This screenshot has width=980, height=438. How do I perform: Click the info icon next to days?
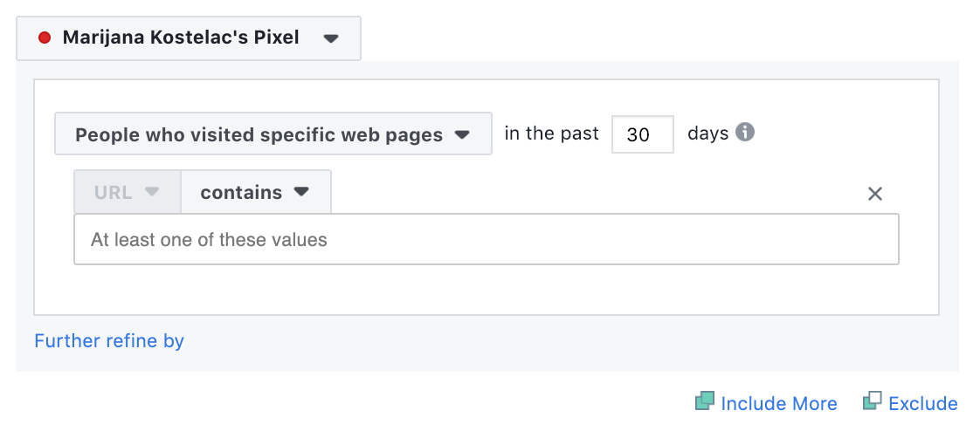coord(745,133)
